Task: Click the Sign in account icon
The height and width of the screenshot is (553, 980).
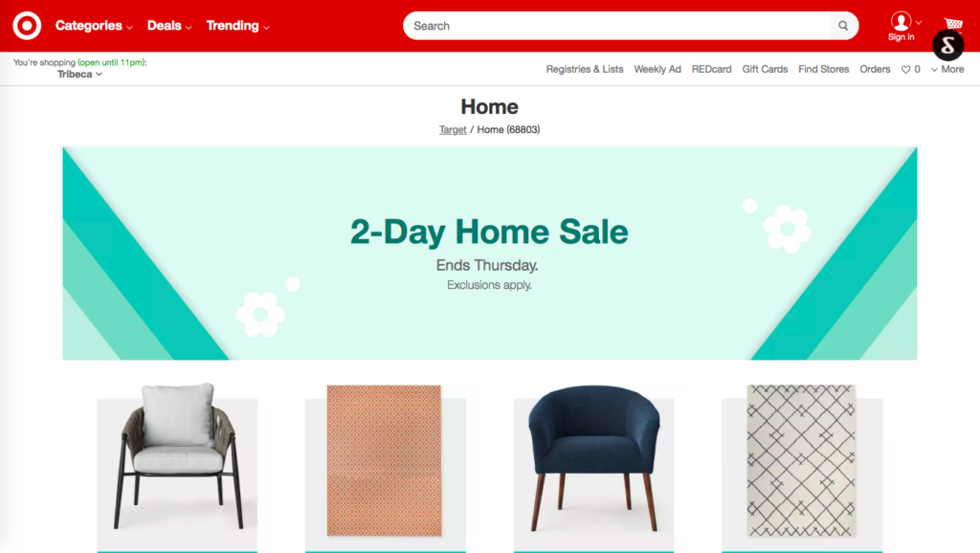Action: pos(901,26)
